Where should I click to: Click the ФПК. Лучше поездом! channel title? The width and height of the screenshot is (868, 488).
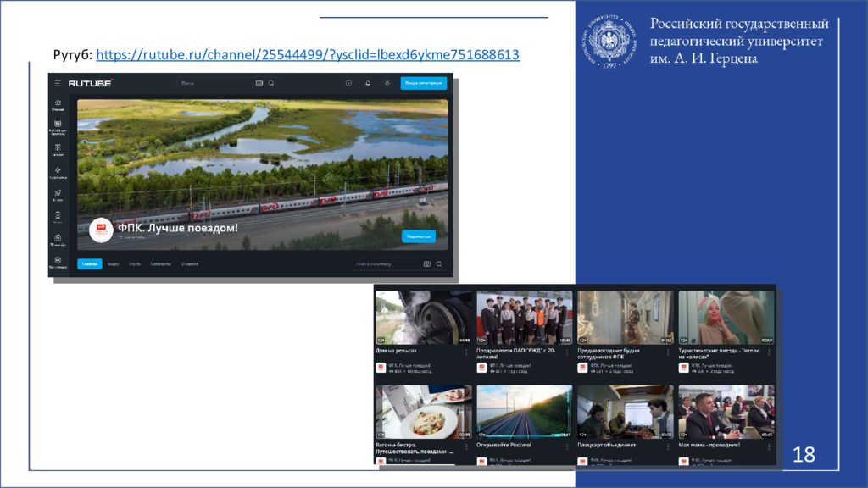click(x=178, y=227)
